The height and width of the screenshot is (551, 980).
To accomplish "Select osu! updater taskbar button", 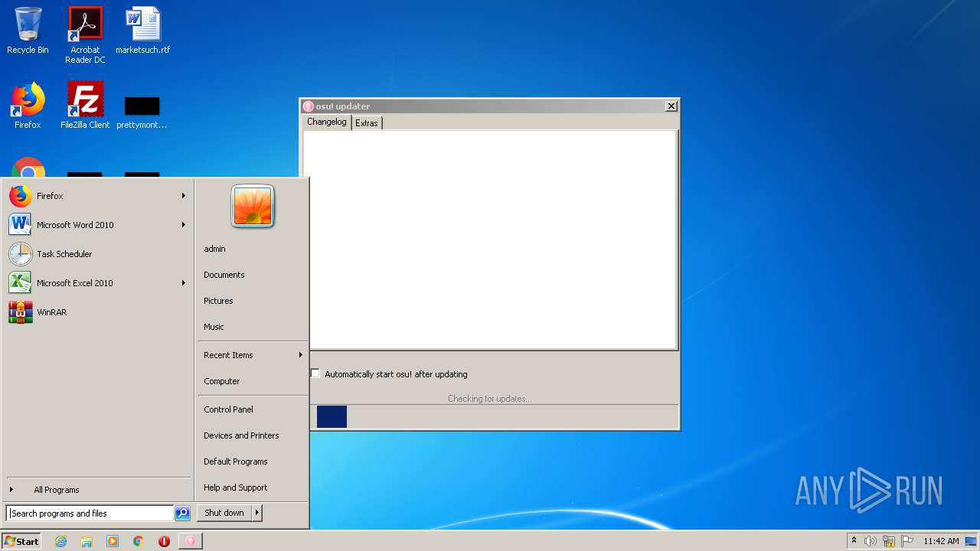I will point(191,541).
